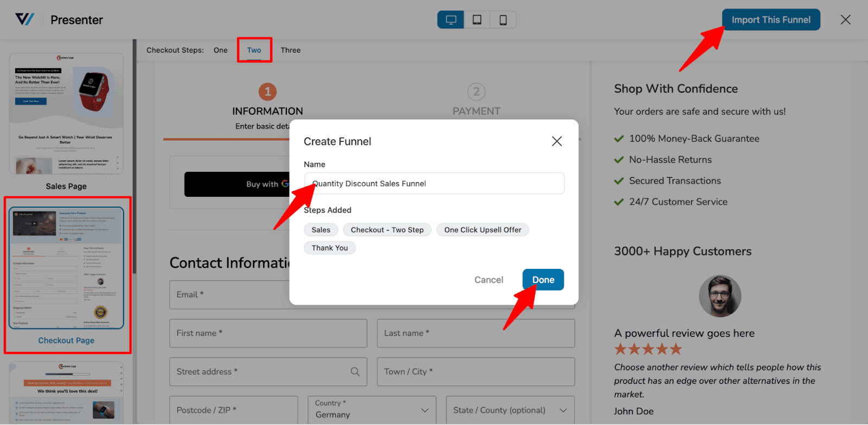Click the five-star rating
The width and height of the screenshot is (868, 425).
[648, 349]
